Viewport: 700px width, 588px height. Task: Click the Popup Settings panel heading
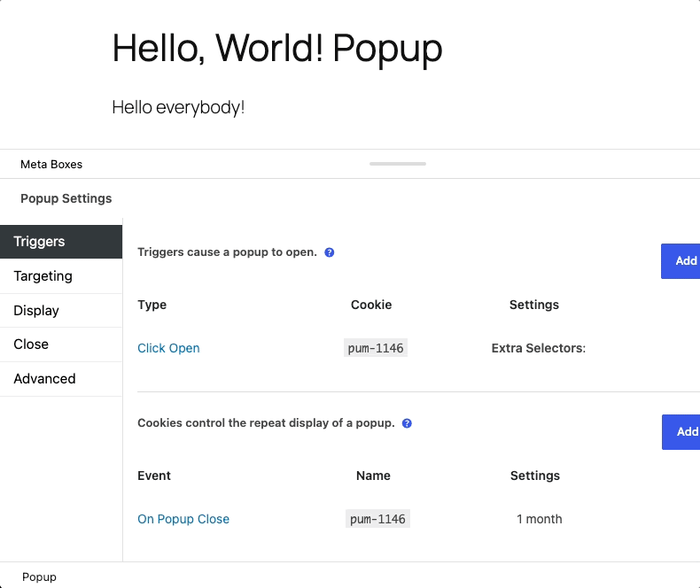[66, 198]
